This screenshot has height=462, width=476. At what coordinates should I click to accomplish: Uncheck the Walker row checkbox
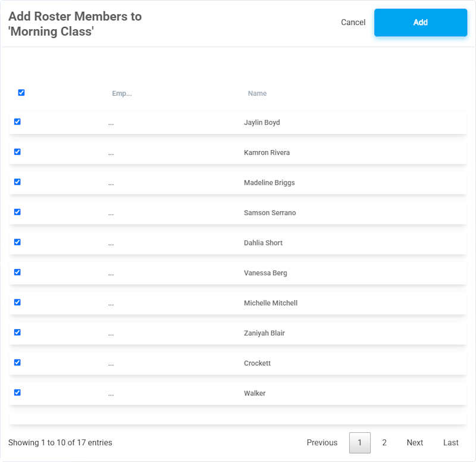tap(17, 392)
